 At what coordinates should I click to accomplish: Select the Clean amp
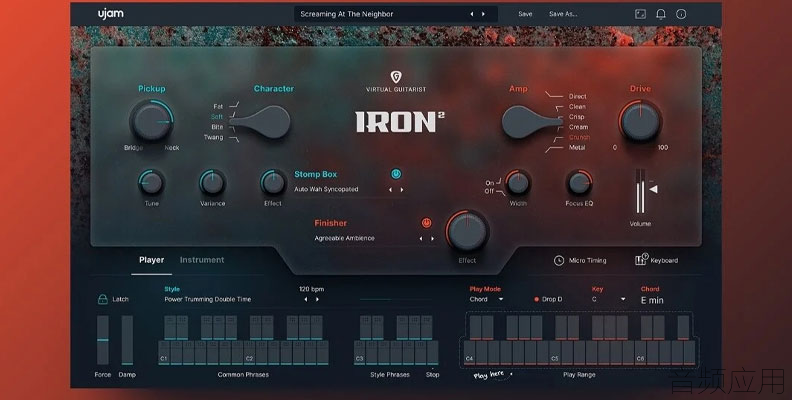pos(577,107)
